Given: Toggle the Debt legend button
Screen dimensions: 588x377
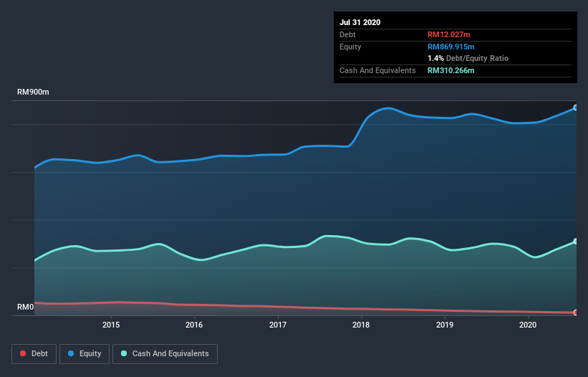Looking at the screenshot, I should coord(34,354).
